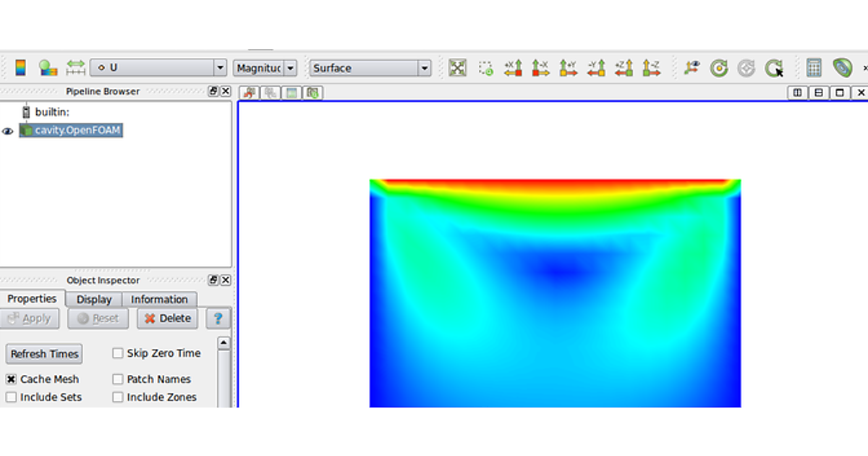Switch to the Properties tab
Image resolution: width=868 pixels, height=456 pixels.
[32, 299]
